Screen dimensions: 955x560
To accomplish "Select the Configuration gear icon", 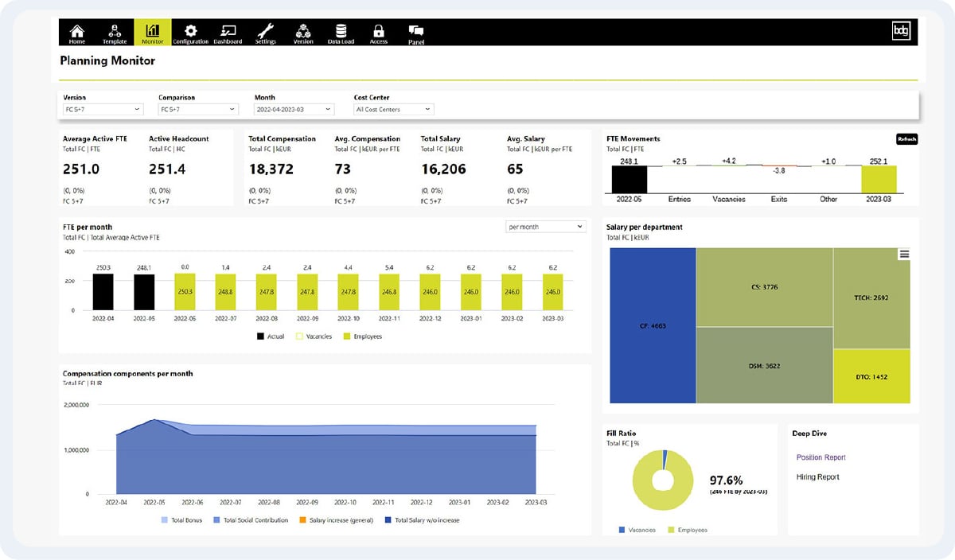I will 190,32.
